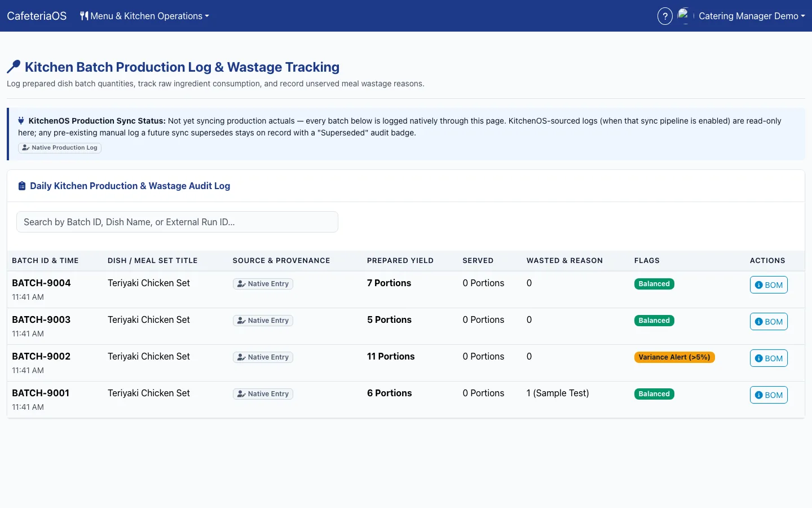The width and height of the screenshot is (812, 508).
Task: Select the BATCH-9004 batch ID
Action: click(41, 283)
